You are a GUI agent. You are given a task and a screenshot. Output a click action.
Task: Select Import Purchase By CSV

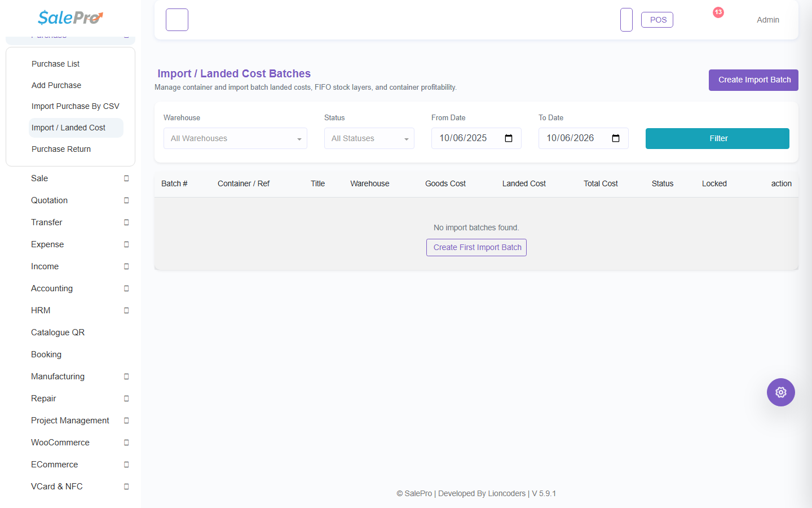[76, 106]
